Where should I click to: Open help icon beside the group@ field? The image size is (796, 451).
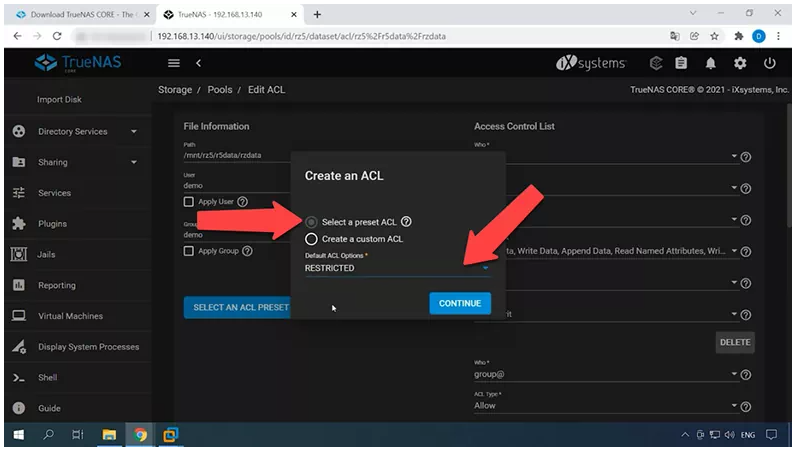click(x=746, y=375)
